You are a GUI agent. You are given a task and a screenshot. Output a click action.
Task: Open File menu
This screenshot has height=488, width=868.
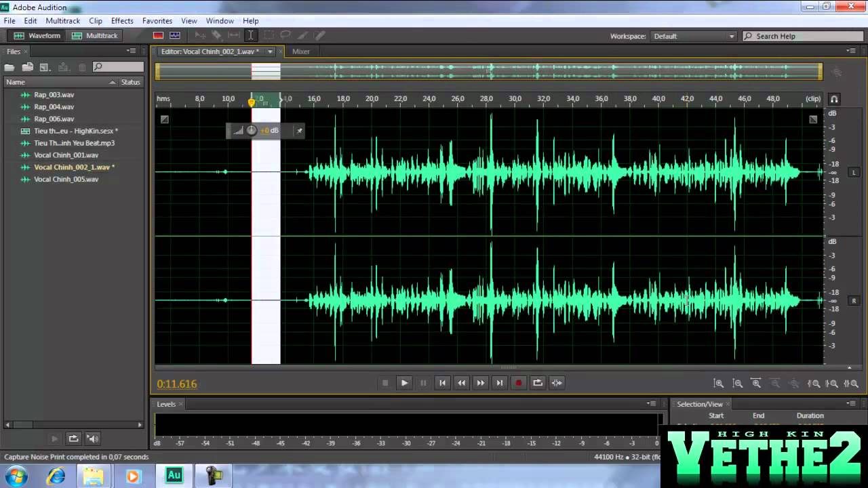click(x=9, y=21)
